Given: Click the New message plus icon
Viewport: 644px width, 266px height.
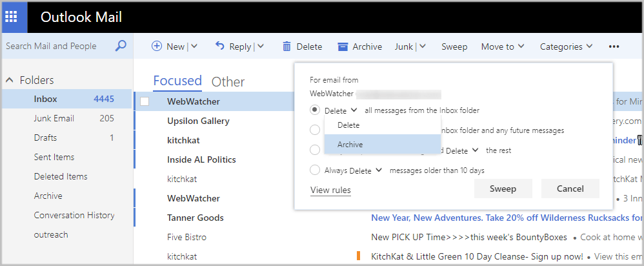Looking at the screenshot, I should click(156, 46).
